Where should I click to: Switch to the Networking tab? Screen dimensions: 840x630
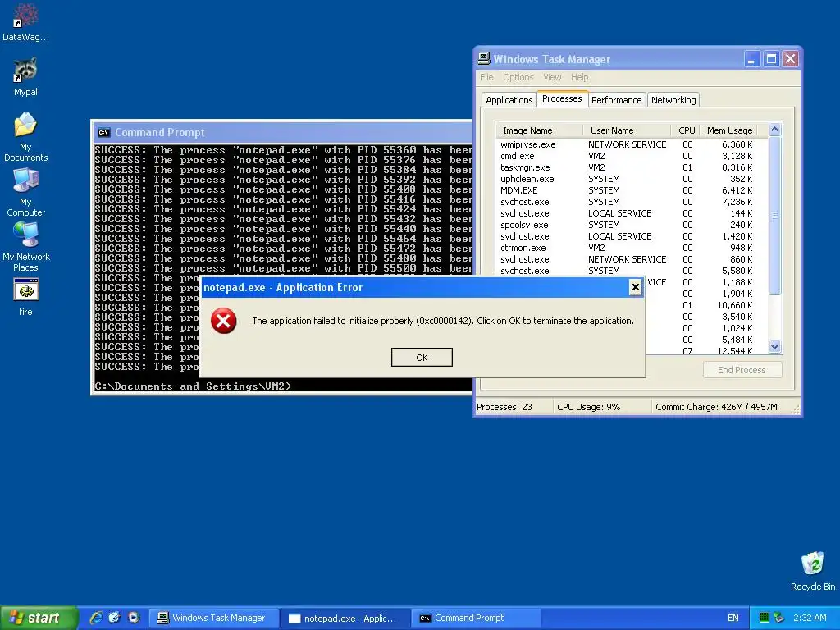point(673,99)
